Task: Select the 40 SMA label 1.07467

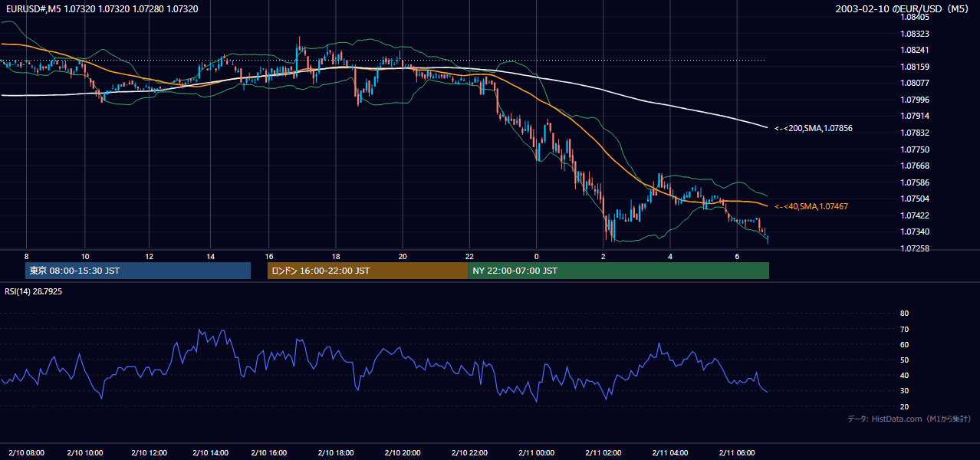Action: (x=811, y=206)
